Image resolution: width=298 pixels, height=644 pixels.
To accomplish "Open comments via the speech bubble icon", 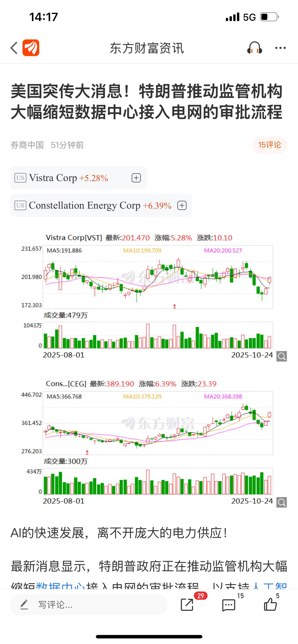I will click(229, 605).
